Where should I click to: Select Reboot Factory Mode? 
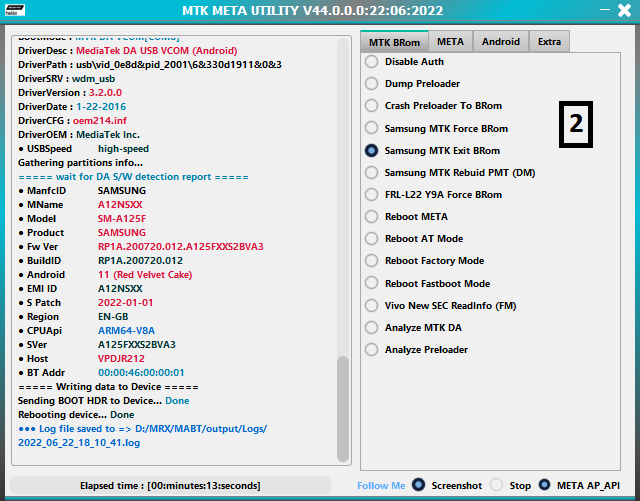click(x=424, y=261)
